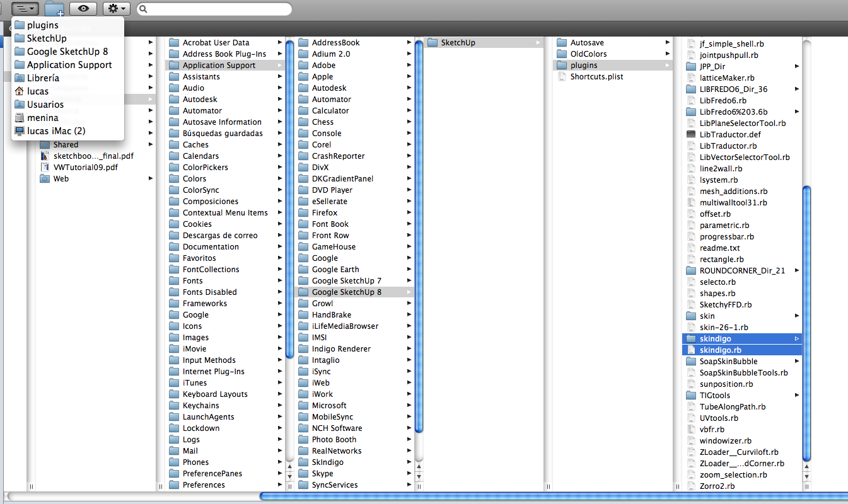Select the Autosave folder icon

point(562,43)
